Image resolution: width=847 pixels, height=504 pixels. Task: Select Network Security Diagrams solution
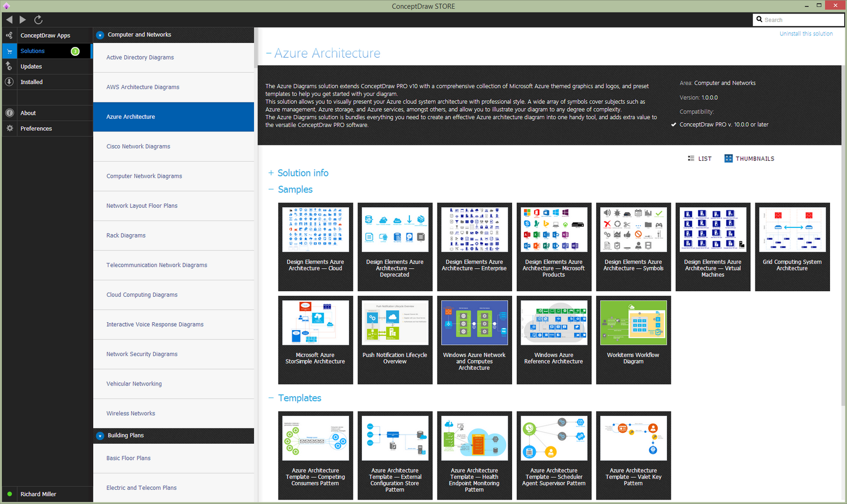[173, 354]
